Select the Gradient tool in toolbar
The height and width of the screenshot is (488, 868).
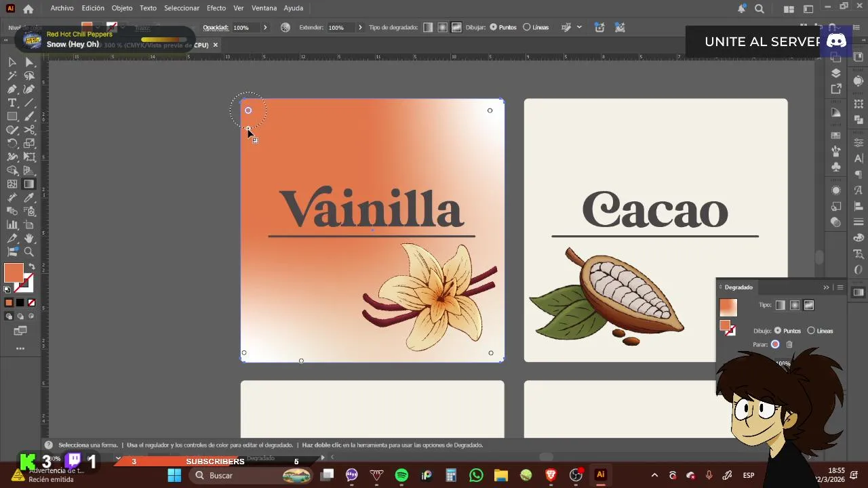29,184
